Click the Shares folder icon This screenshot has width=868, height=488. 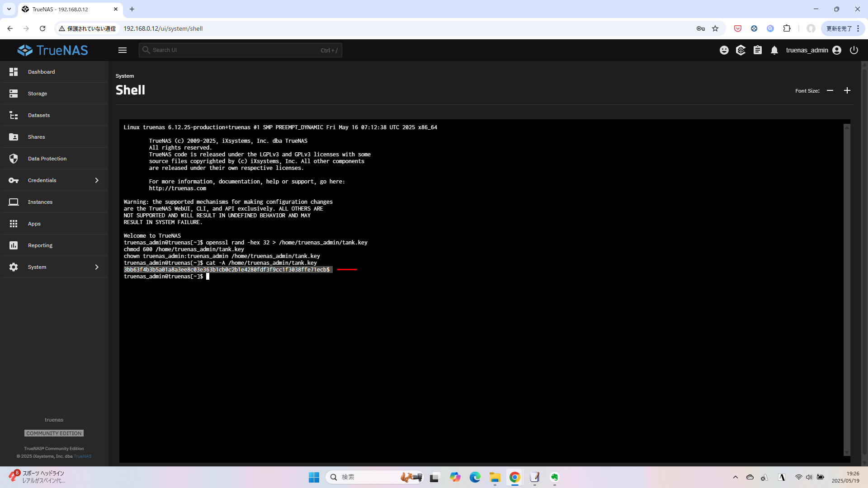pos(14,137)
